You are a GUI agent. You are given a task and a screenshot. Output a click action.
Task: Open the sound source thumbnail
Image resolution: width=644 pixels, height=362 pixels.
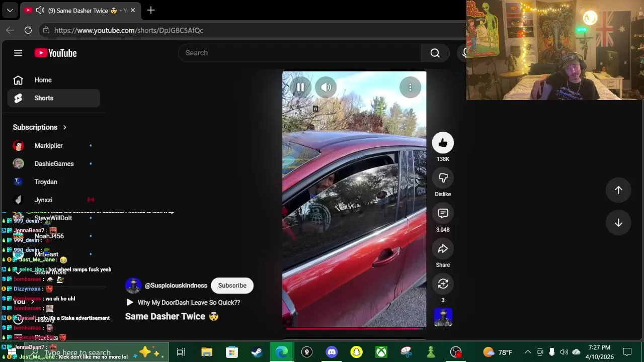[x=443, y=317]
